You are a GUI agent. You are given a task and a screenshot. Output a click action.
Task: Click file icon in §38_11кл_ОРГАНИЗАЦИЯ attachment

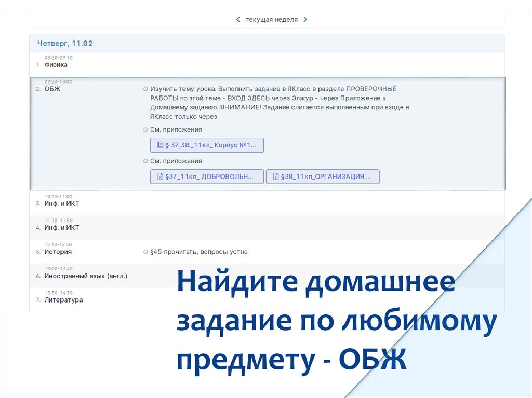[x=276, y=177]
